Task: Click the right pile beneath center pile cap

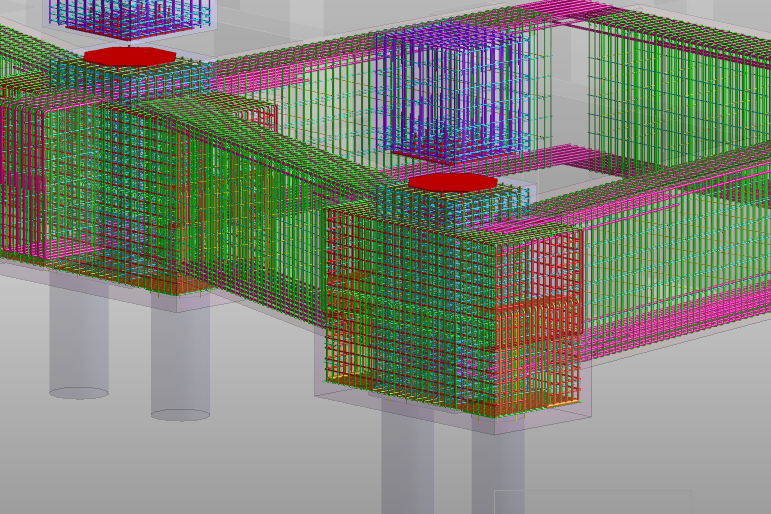Action: coord(498,472)
